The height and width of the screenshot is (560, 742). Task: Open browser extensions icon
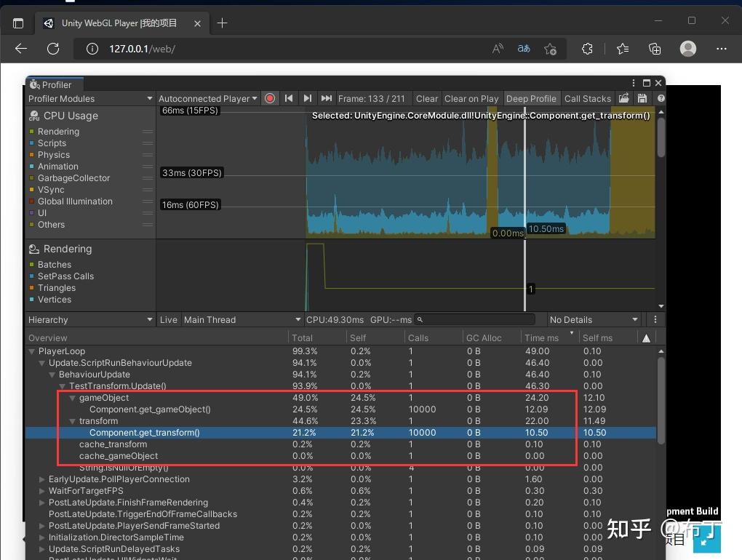click(587, 49)
